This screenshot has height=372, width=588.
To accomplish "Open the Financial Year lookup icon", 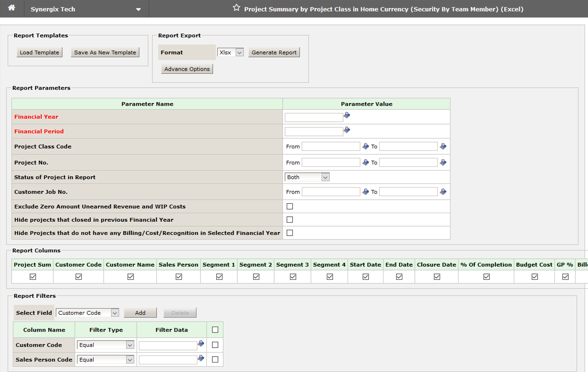I will 346,116.
